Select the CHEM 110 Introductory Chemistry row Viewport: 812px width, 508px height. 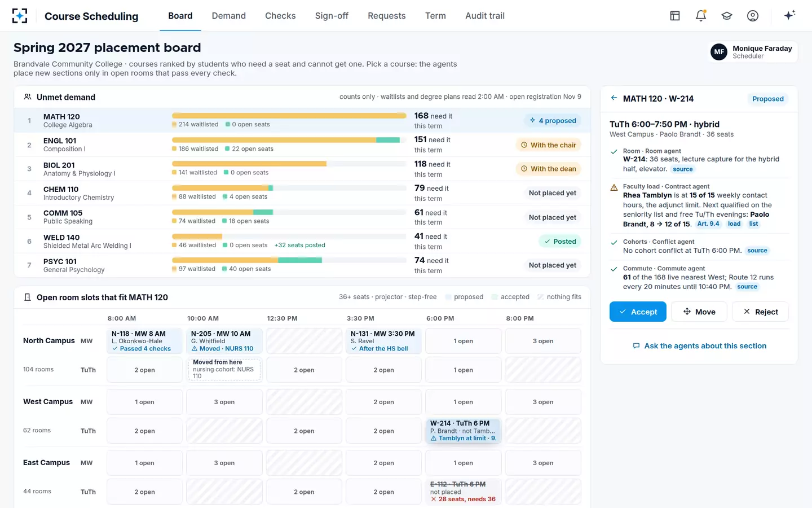click(302, 193)
